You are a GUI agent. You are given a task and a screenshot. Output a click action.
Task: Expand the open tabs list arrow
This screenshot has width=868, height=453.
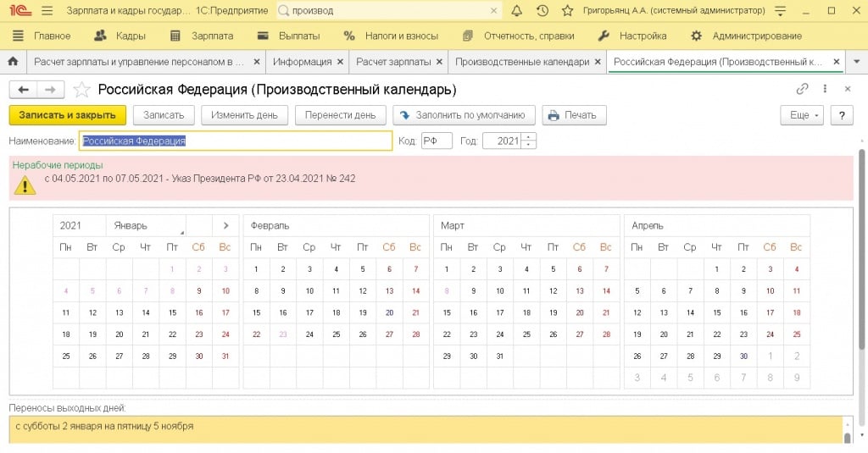pos(856,63)
